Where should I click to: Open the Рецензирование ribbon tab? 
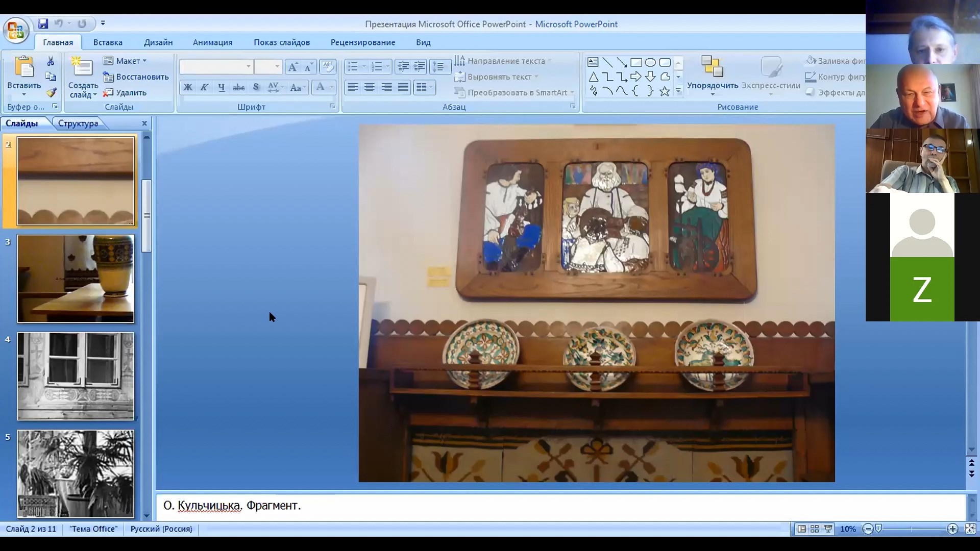click(363, 42)
